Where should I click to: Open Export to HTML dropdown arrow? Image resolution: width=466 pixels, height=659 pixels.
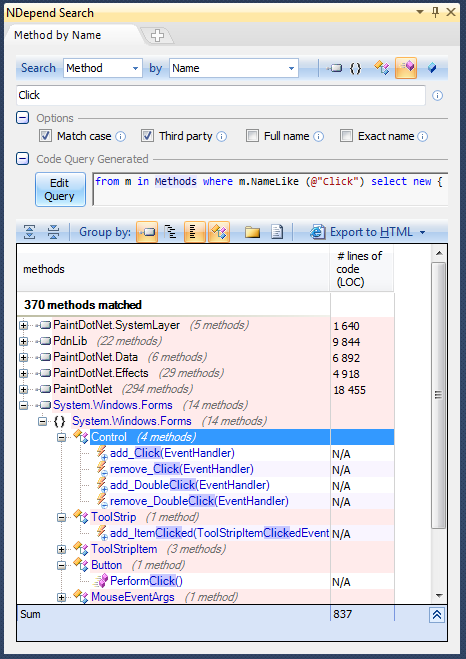tap(423, 232)
